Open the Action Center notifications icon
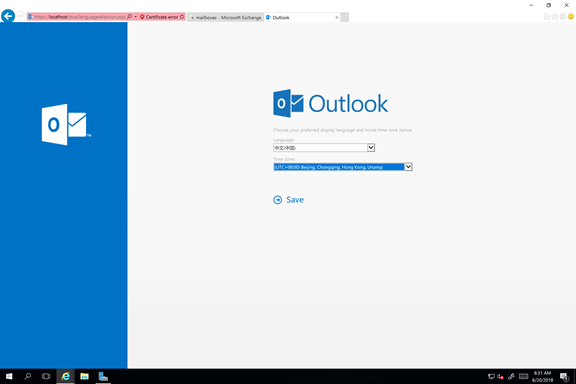The width and height of the screenshot is (576, 384). 564,376
